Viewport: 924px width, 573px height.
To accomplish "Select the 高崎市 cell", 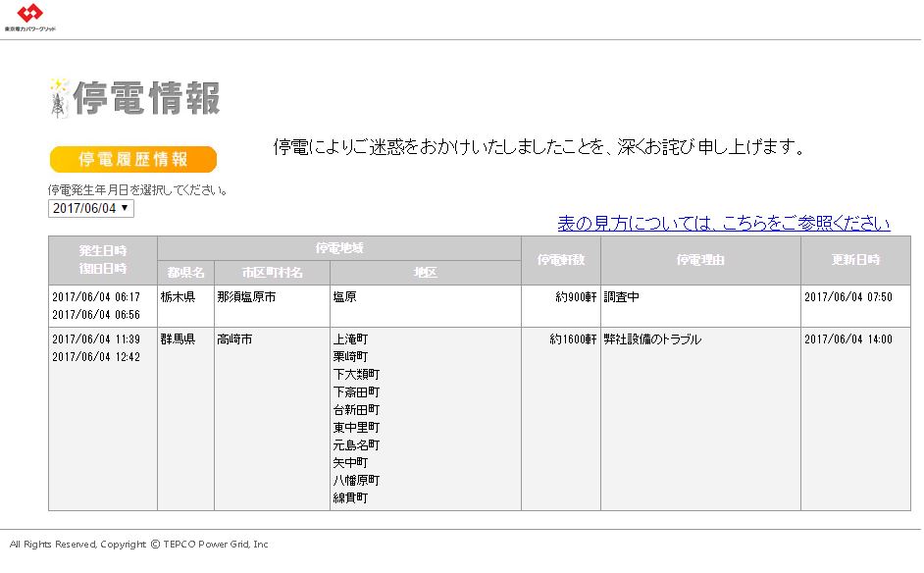I will pyautogui.click(x=234, y=339).
